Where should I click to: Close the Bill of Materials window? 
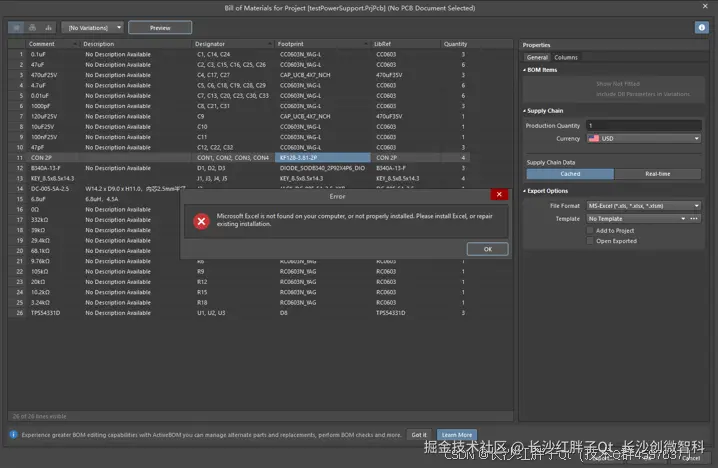[x=705, y=6]
